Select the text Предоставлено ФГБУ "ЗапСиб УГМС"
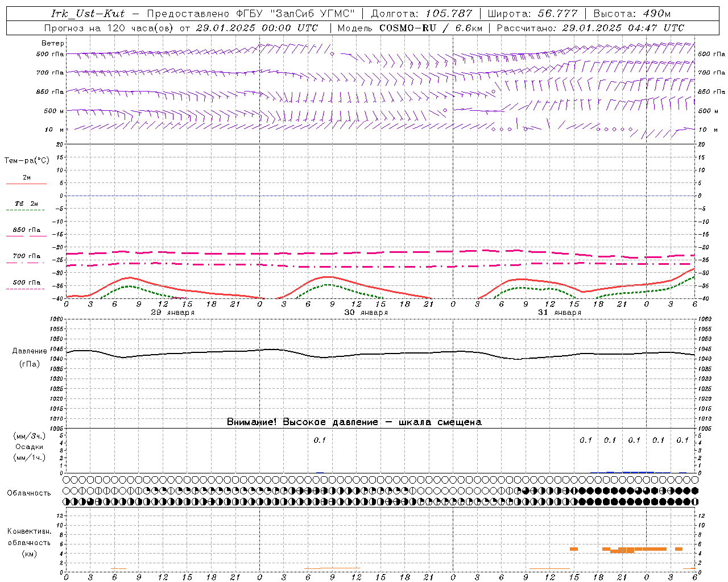 [x=251, y=14]
